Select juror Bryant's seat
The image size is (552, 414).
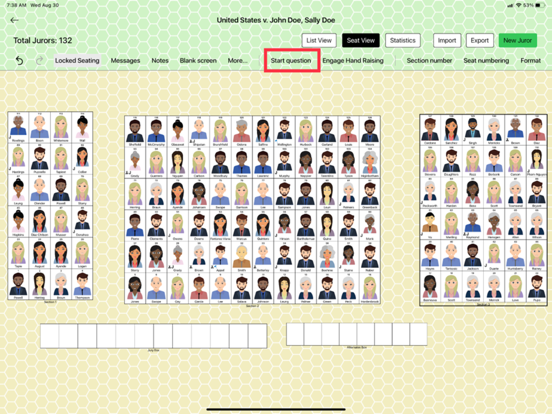point(537,193)
